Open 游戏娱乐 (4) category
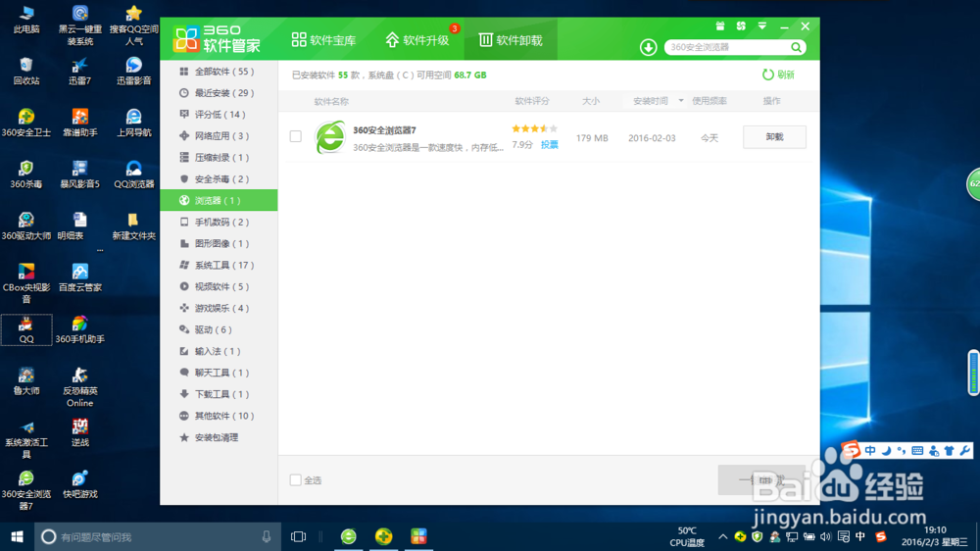The image size is (980, 551). tap(219, 308)
